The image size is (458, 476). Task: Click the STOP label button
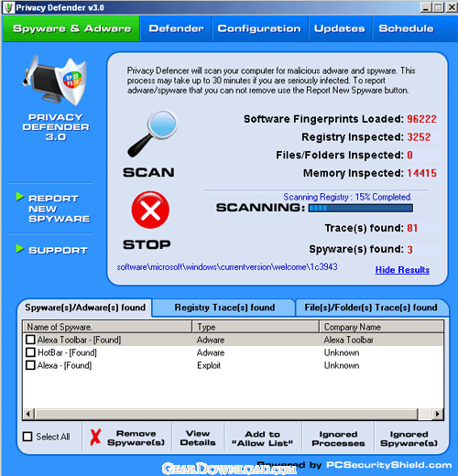tap(147, 244)
